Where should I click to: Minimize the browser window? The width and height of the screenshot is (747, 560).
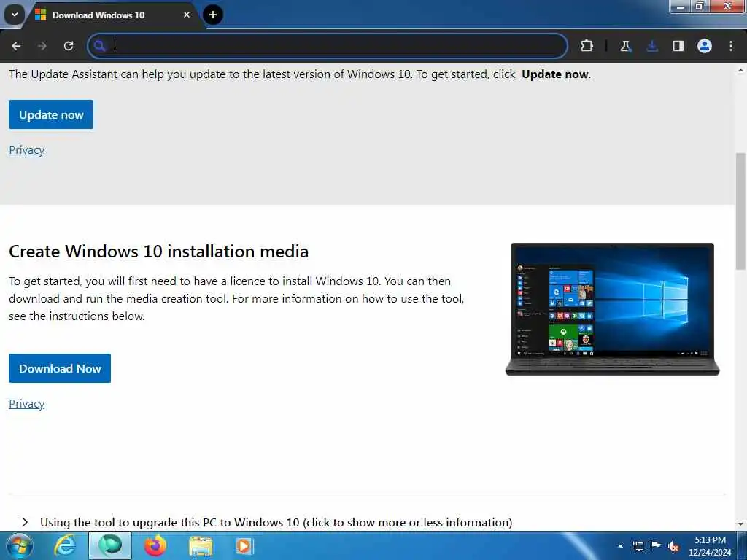[x=681, y=7]
